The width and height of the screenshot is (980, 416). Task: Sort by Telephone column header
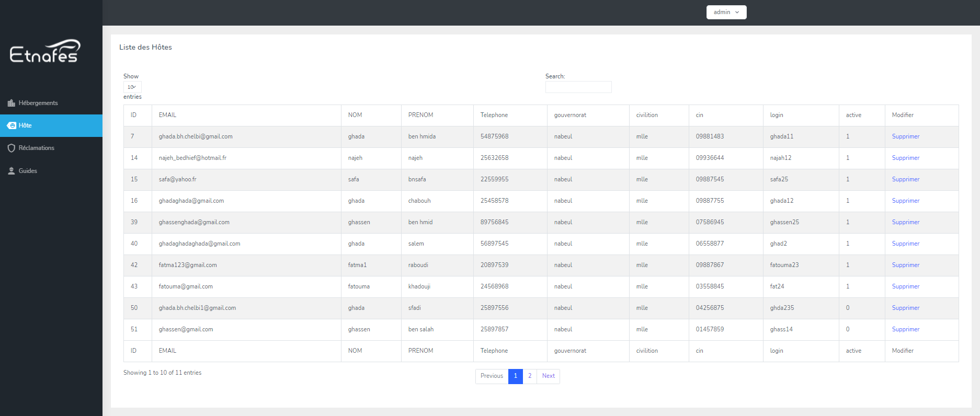(x=494, y=115)
